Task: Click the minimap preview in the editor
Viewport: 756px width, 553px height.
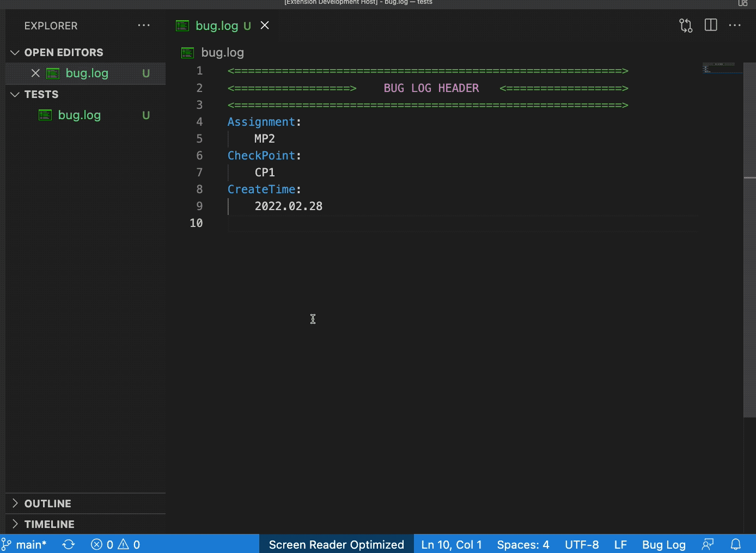Action: point(722,68)
